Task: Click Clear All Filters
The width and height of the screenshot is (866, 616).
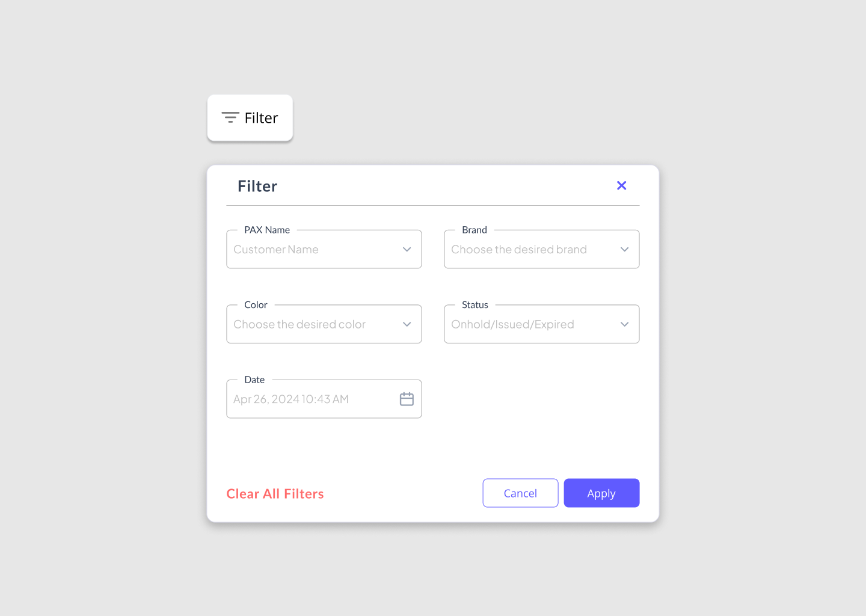Action: click(x=275, y=493)
